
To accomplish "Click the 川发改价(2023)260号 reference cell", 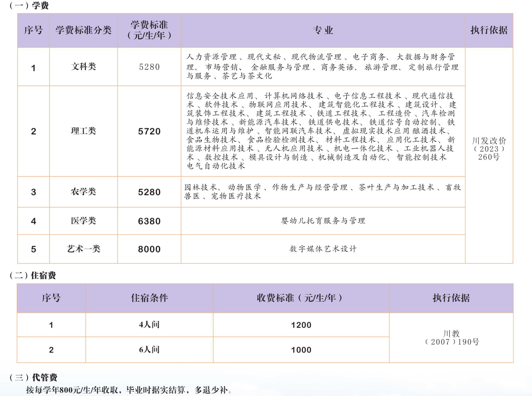I will [x=489, y=149].
